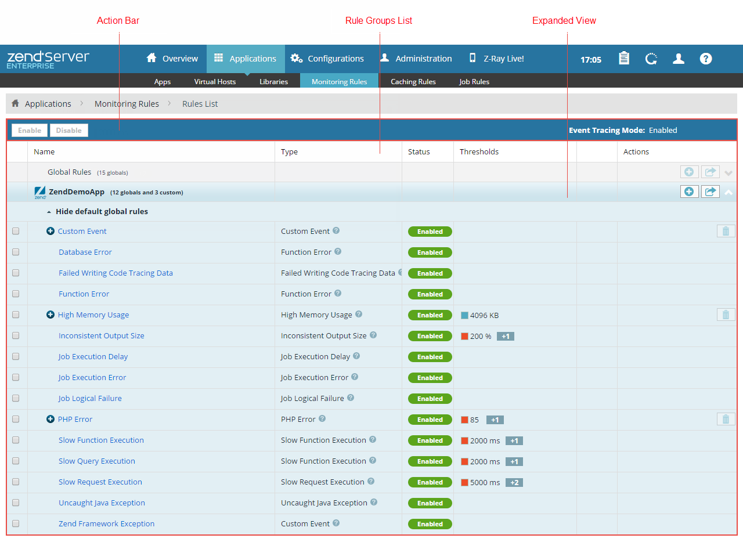Delete the PHP Error rule via trash icon
This screenshot has height=560, width=743.
[x=726, y=419]
